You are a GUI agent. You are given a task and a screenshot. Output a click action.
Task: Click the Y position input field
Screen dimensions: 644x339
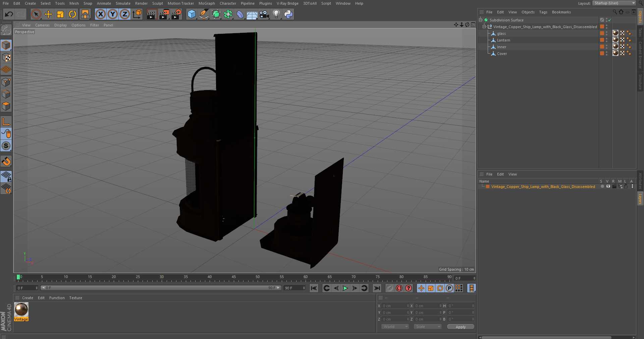coord(394,313)
